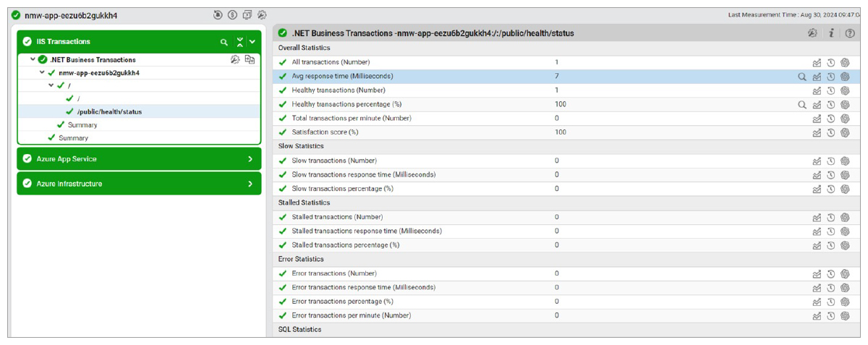Click the Avg response time (Milliseconds) measure label
Image resolution: width=868 pixels, height=345 pixels.
343,77
